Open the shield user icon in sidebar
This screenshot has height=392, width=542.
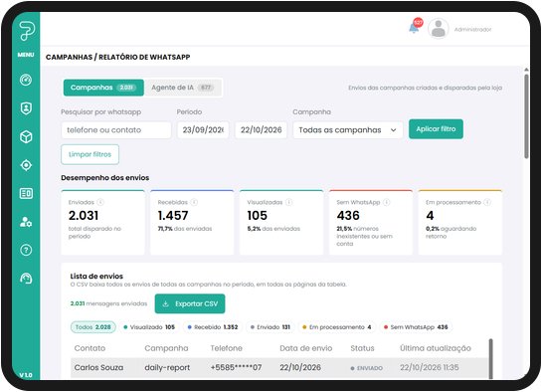(26, 108)
